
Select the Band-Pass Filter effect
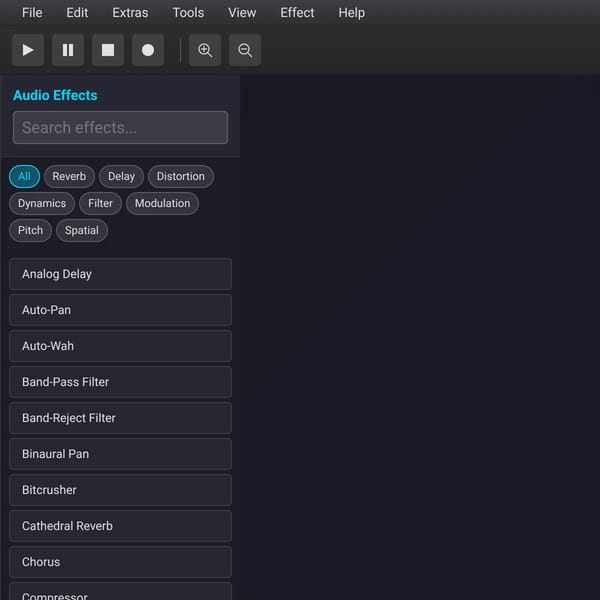[120, 382]
